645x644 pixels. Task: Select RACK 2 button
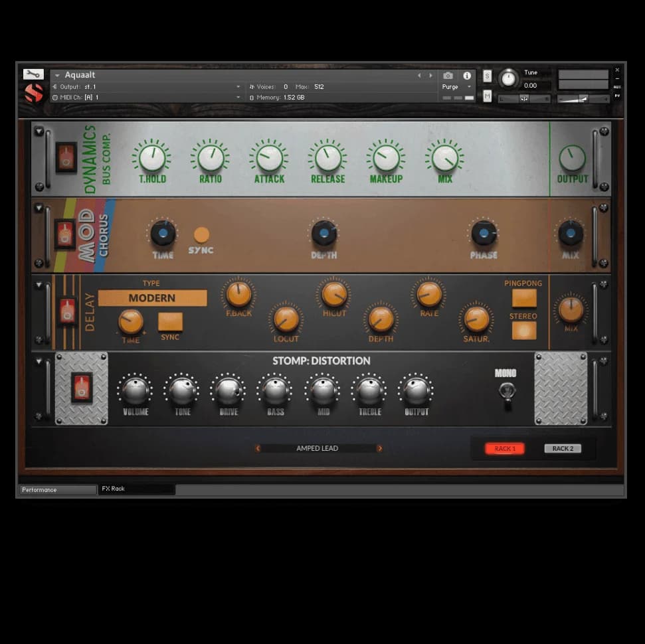click(x=562, y=449)
